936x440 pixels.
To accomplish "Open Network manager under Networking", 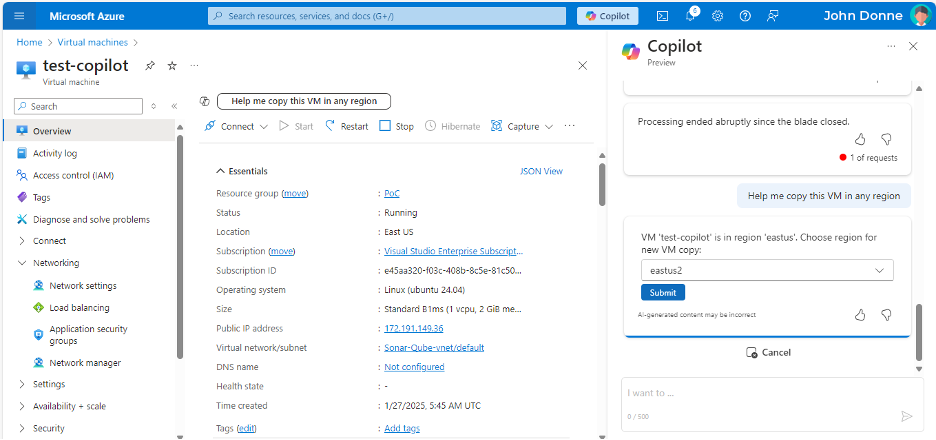I will pyautogui.click(x=85, y=362).
